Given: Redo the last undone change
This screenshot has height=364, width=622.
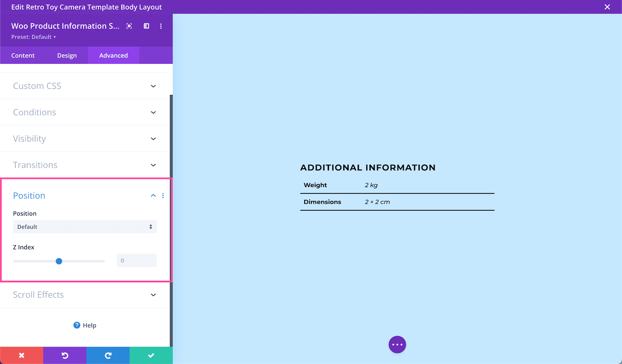Looking at the screenshot, I should point(108,355).
